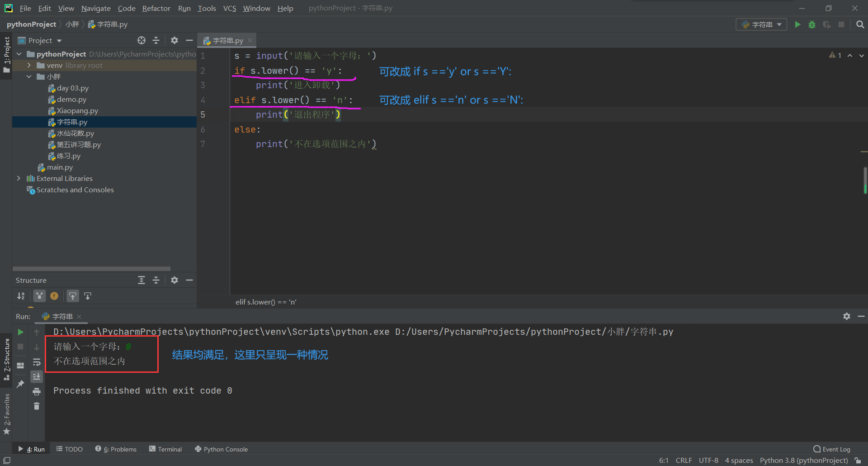Click the 1: Project side tab
This screenshot has width=868, height=466.
point(6,54)
